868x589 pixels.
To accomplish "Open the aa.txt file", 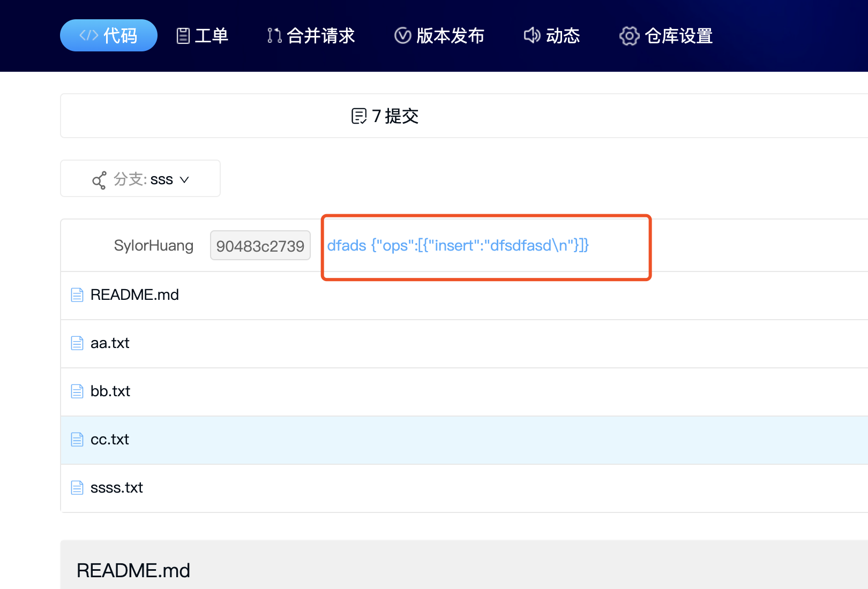I will [x=110, y=343].
